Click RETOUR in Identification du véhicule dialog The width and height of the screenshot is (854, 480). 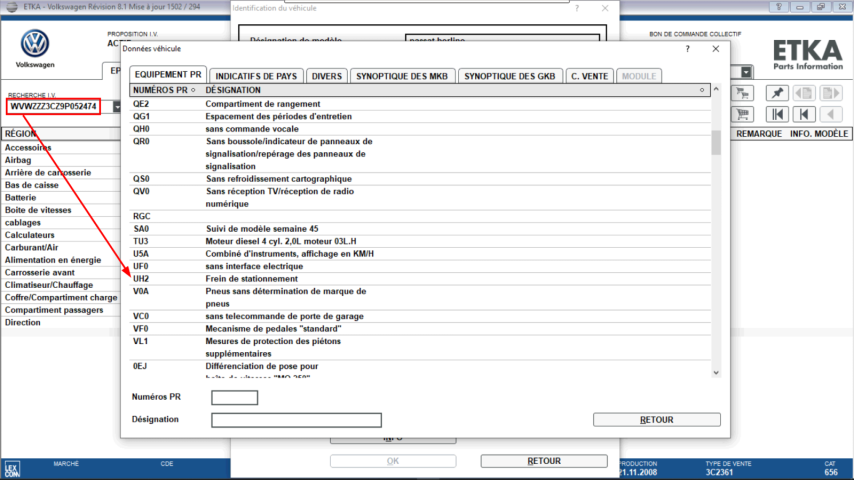(544, 461)
